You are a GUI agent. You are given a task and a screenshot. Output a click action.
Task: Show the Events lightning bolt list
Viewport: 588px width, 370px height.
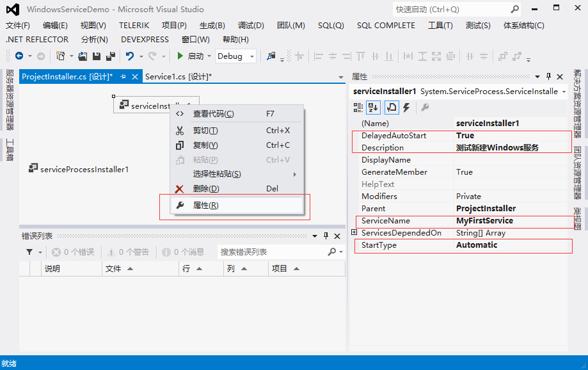[406, 108]
